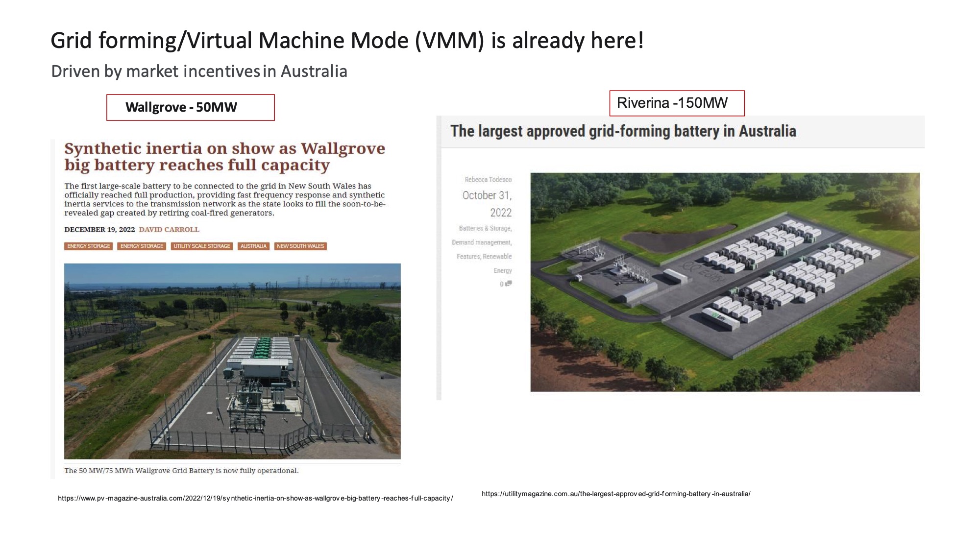Click the largest approved grid-forming battery headline
Viewport: 980px width, 551px height.
(x=623, y=131)
